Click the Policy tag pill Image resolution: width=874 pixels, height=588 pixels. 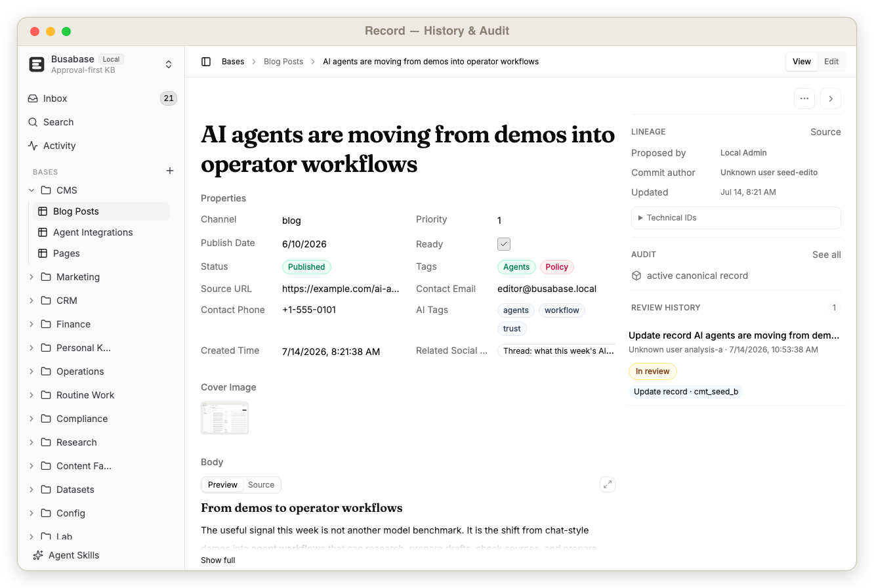point(556,267)
